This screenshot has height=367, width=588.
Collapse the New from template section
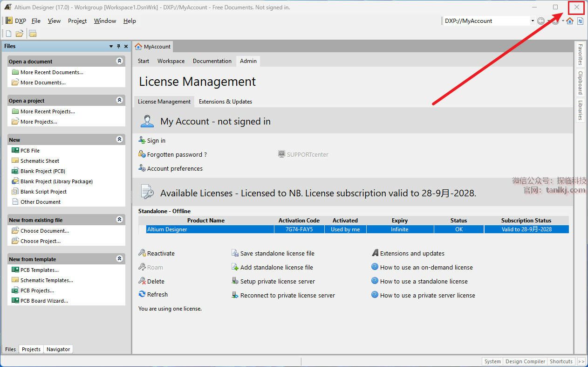click(x=119, y=259)
